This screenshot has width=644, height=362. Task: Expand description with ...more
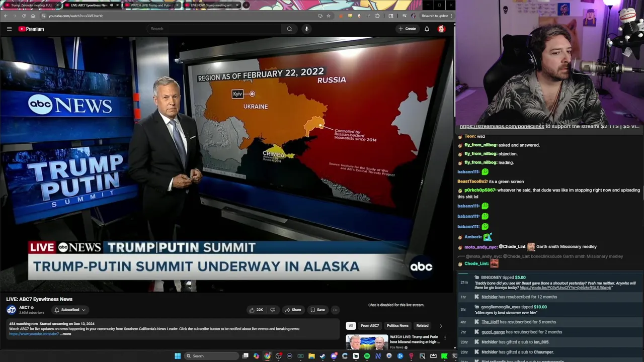[66, 334]
